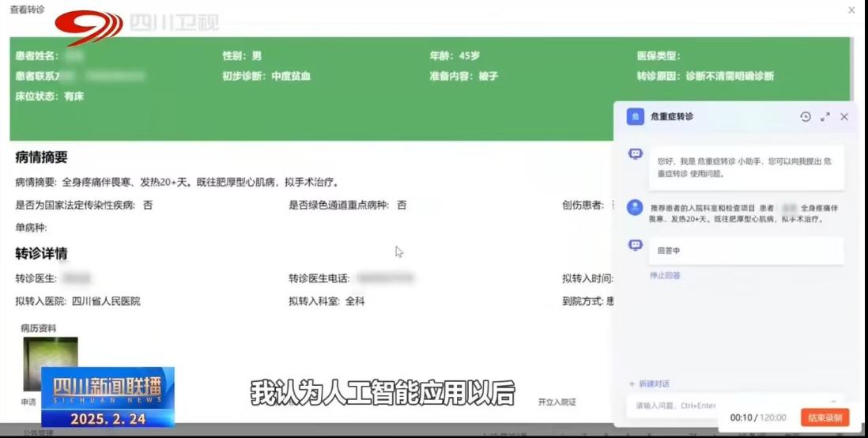Click the blue 危 assistant logo icon
The width and height of the screenshot is (868, 438).
pos(635,117)
